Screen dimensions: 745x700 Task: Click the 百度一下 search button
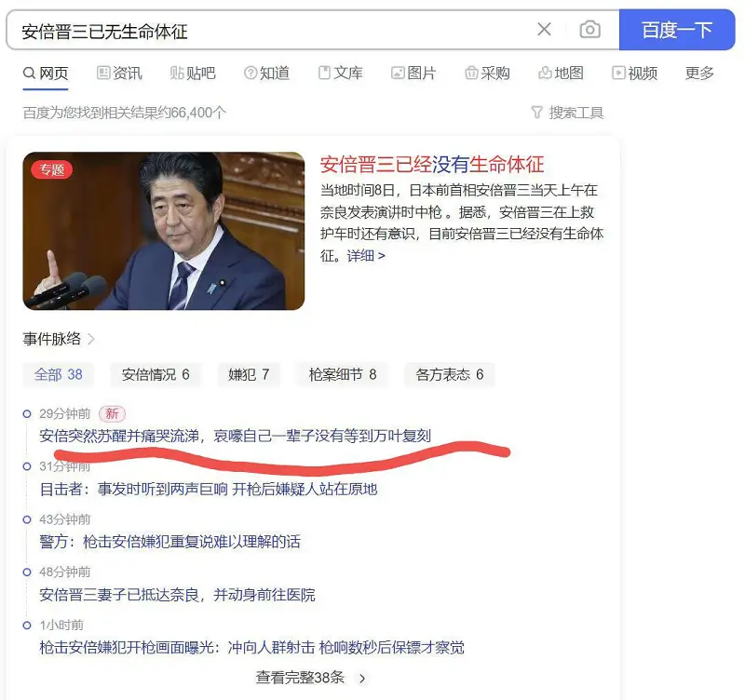[677, 30]
